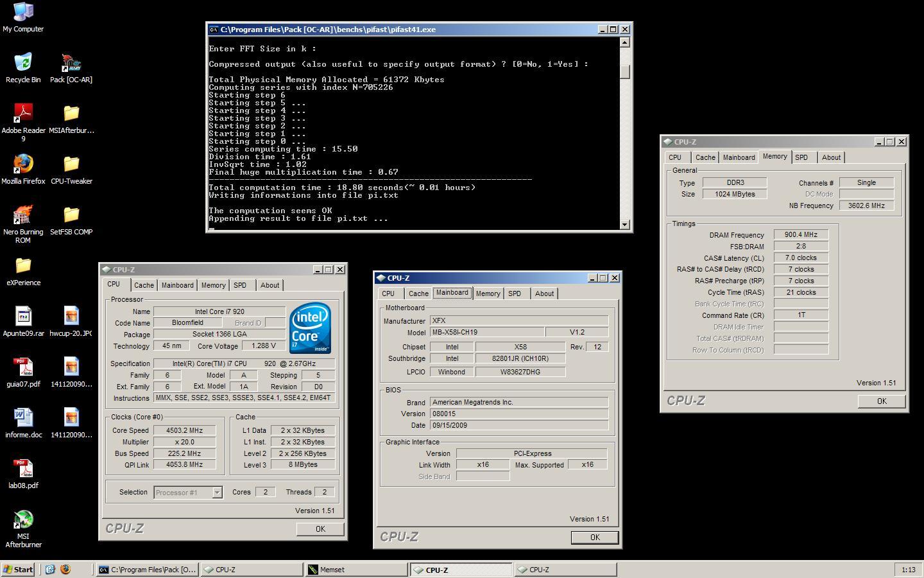The width and height of the screenshot is (924, 578).
Task: Select the MSIAfterburner folder icon
Action: click(x=71, y=119)
